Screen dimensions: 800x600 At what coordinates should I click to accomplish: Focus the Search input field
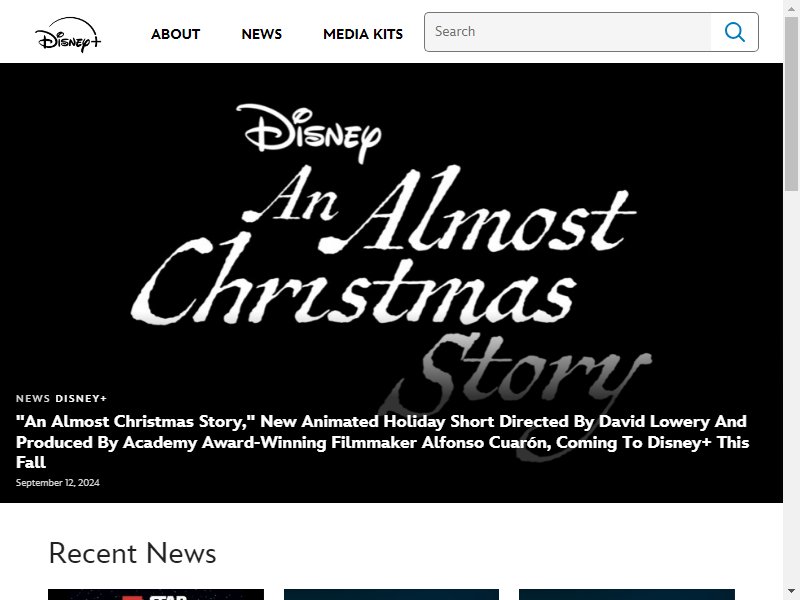[x=568, y=32]
